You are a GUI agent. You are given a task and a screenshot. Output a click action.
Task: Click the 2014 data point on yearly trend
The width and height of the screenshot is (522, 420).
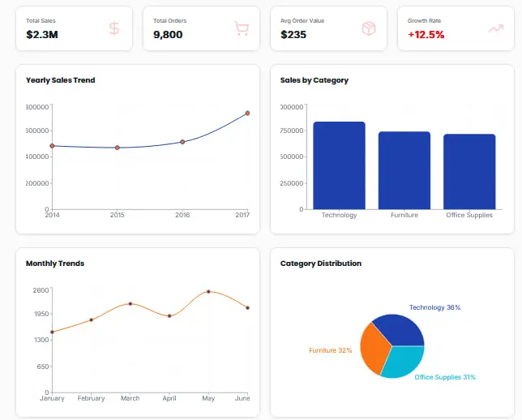52,146
